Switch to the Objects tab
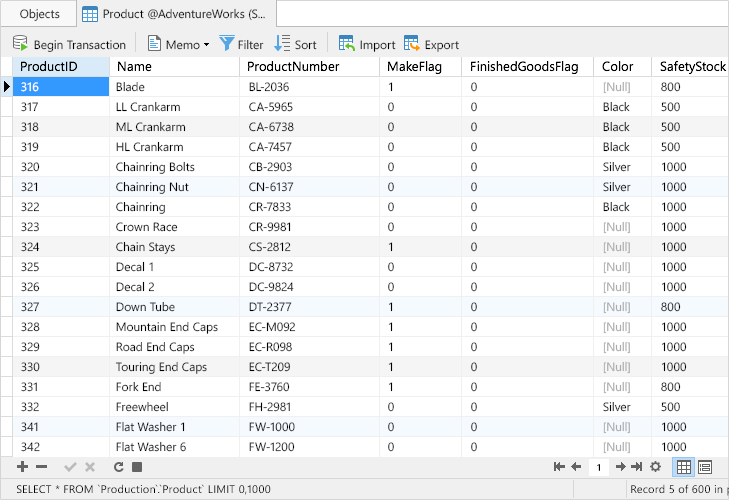The image size is (729, 500). point(40,14)
